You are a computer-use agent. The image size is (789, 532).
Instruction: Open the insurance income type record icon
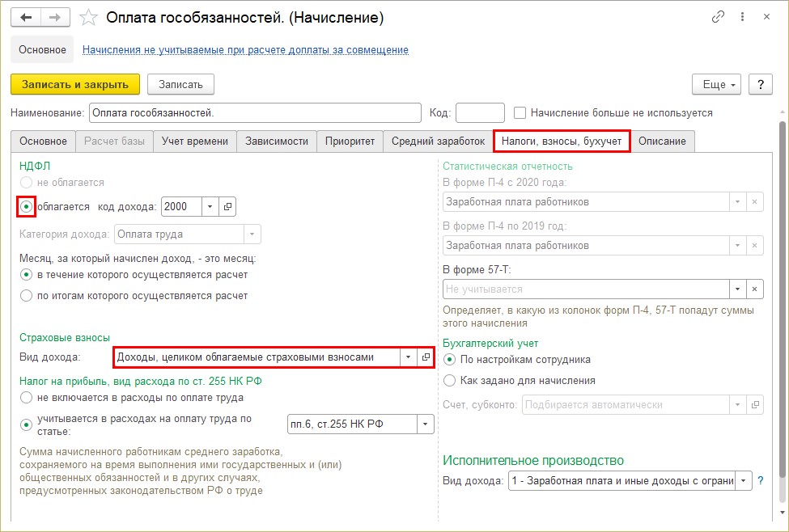[x=426, y=357]
